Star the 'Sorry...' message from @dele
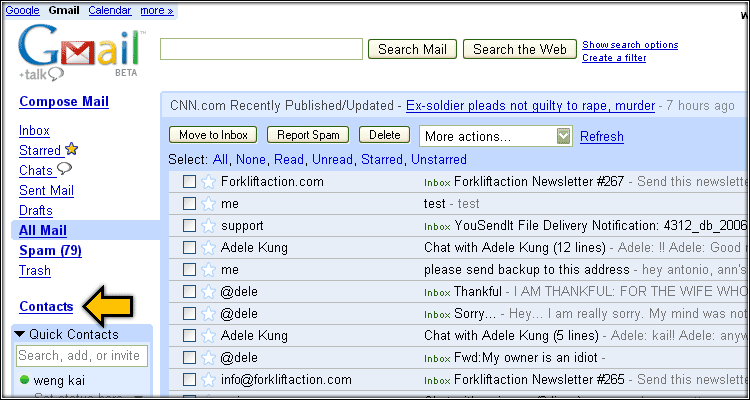 click(x=208, y=314)
